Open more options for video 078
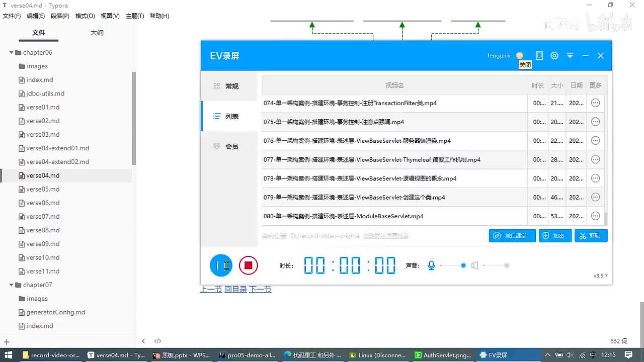Screen dimensions: 644x362 (x=595, y=178)
